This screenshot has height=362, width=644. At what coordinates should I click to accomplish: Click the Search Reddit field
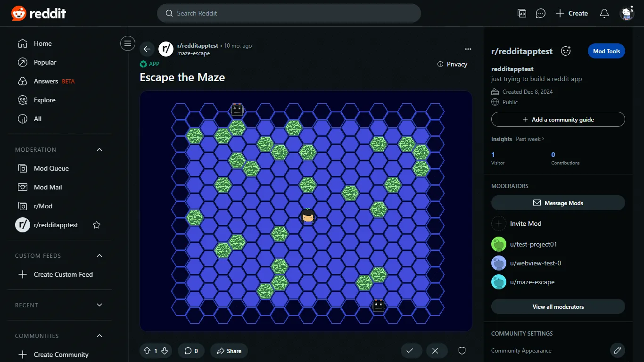[x=289, y=13]
